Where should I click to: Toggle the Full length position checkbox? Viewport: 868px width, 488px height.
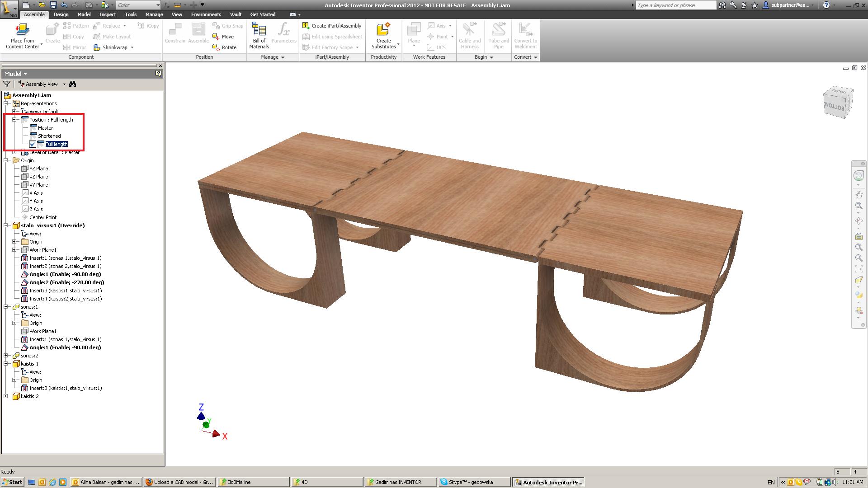tap(33, 144)
